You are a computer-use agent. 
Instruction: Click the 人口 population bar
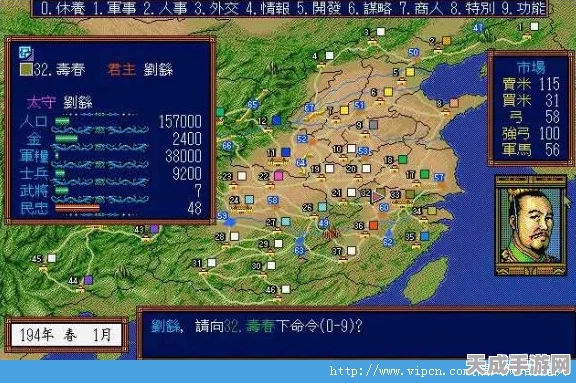pyautogui.click(x=62, y=121)
